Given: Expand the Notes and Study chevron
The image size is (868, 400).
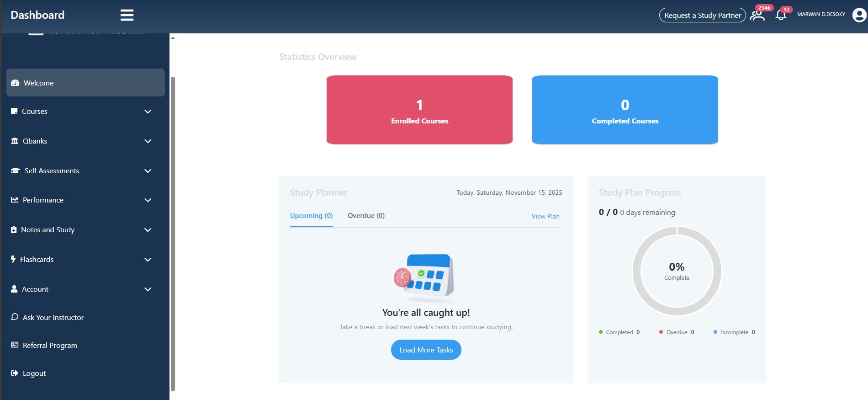Looking at the screenshot, I should (x=148, y=230).
